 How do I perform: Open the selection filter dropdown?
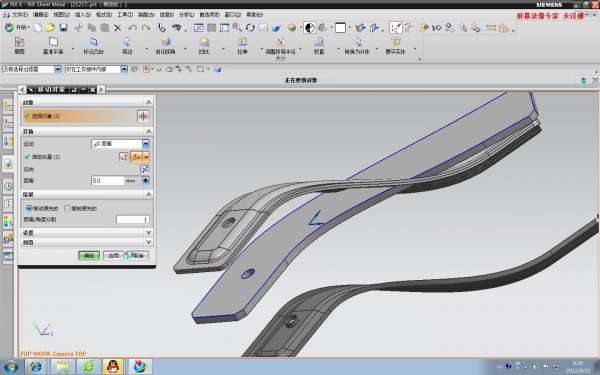point(32,69)
